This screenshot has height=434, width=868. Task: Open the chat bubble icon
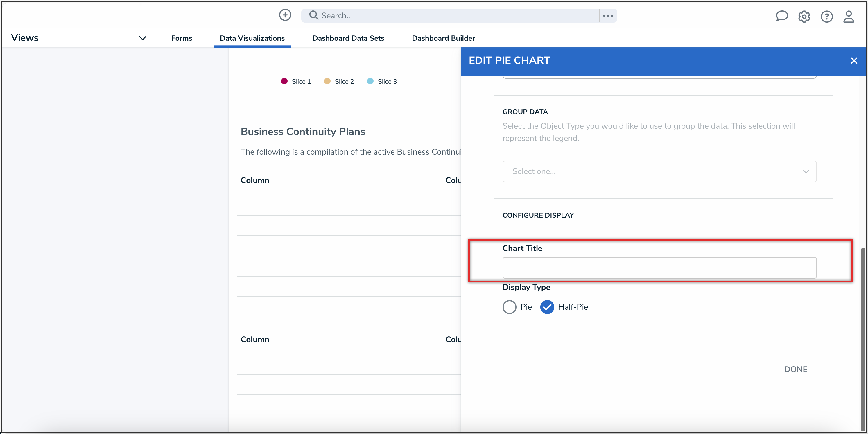781,16
